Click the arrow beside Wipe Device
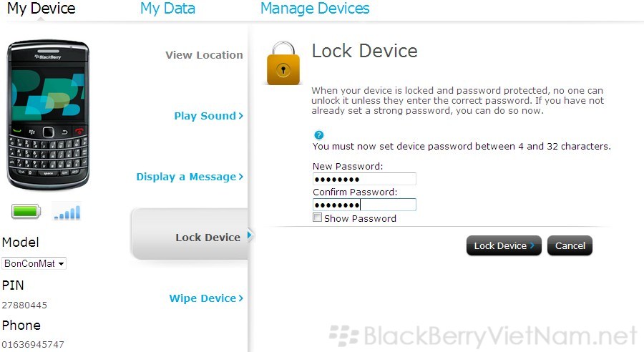The height and width of the screenshot is (352, 644). pos(241,298)
